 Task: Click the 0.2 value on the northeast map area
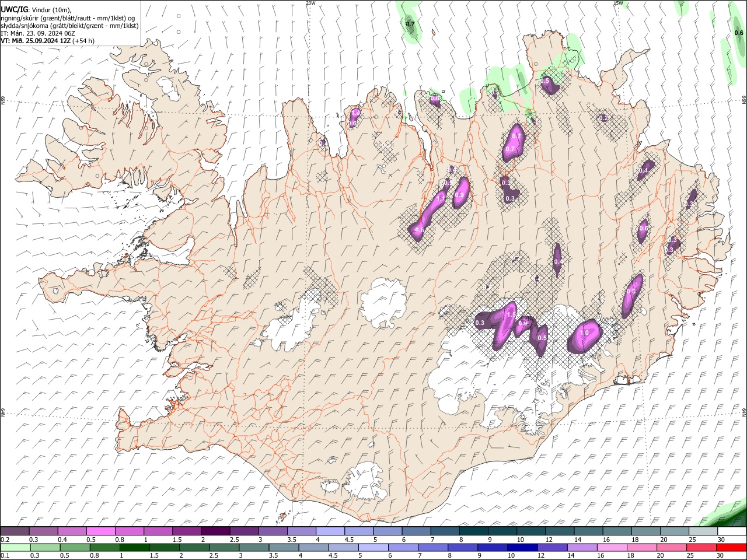(603, 118)
